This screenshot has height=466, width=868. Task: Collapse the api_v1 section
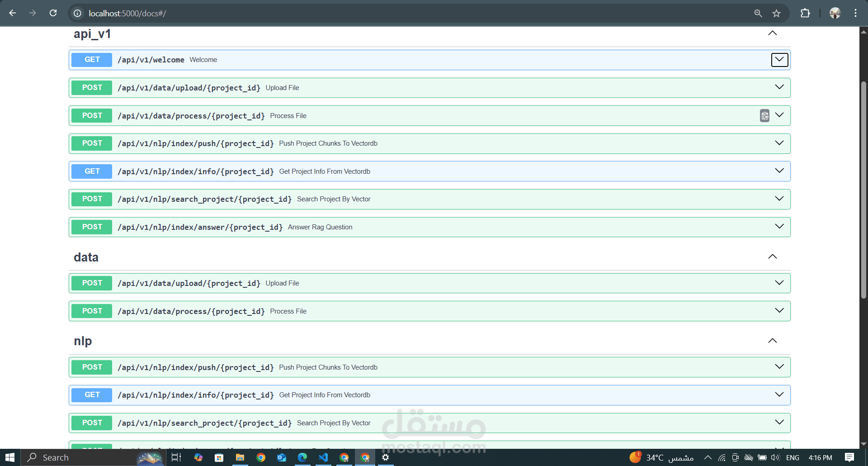pos(773,33)
